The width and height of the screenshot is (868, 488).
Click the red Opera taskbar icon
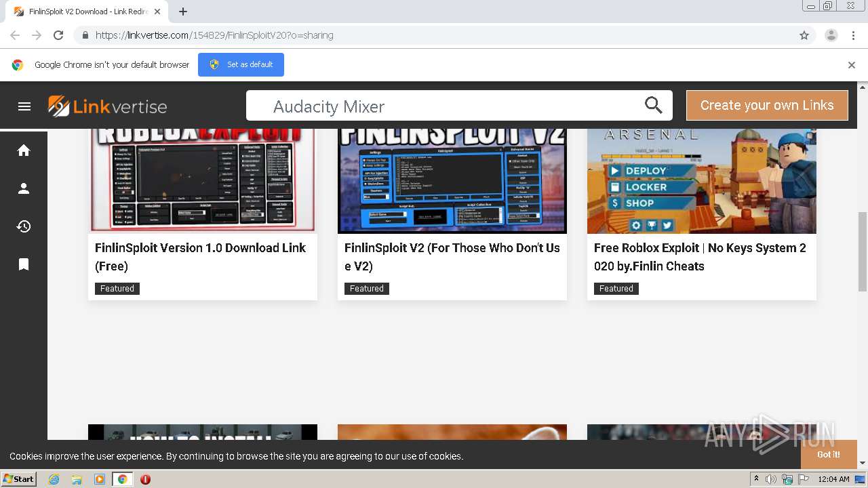click(145, 479)
